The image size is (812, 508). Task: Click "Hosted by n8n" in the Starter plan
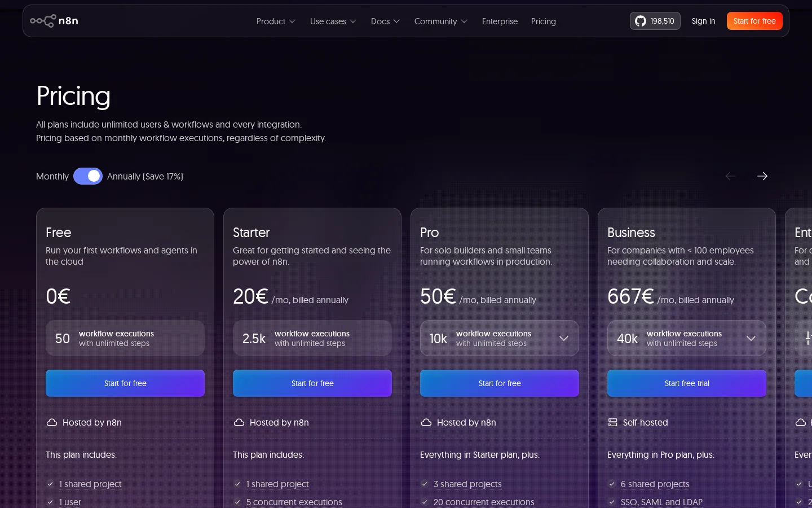click(279, 422)
